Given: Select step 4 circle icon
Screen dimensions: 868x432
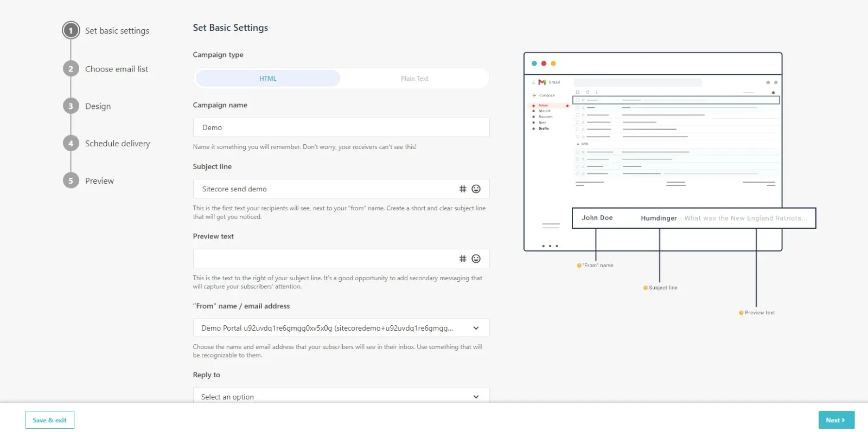Looking at the screenshot, I should point(71,144).
